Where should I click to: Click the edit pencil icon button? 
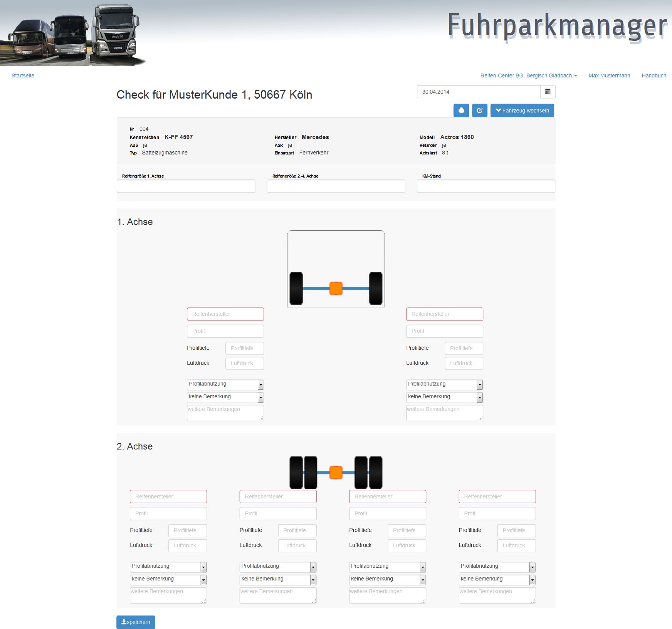pyautogui.click(x=479, y=111)
